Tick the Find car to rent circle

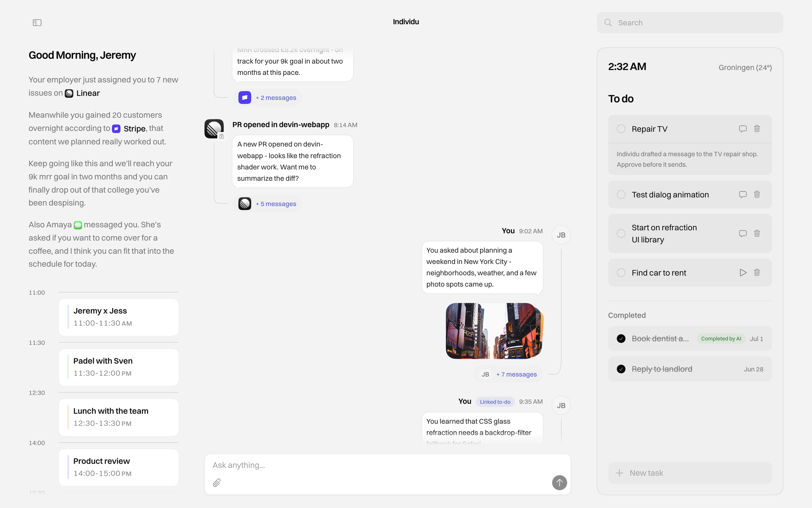click(621, 273)
